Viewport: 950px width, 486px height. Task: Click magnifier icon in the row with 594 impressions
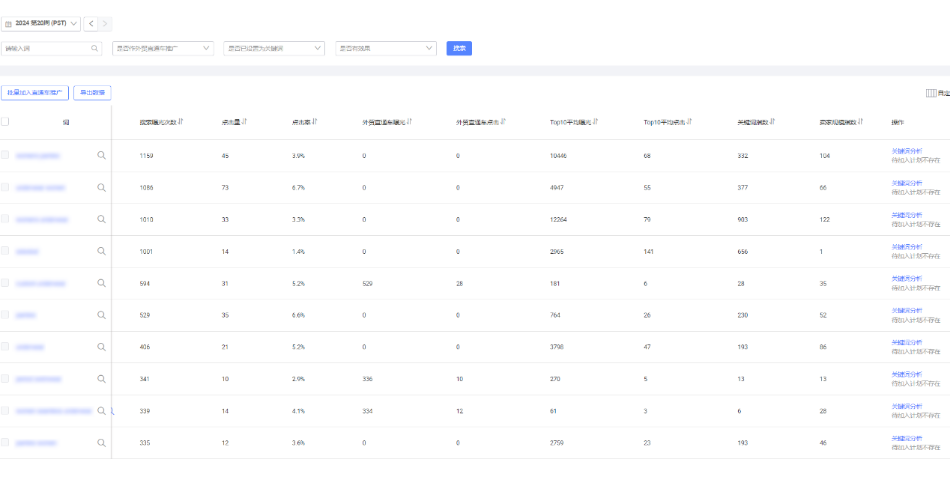click(x=101, y=283)
